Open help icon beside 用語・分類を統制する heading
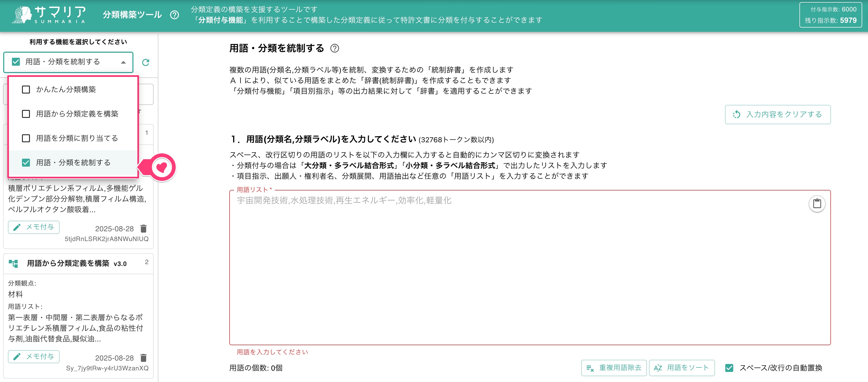868x382 pixels. tap(334, 48)
